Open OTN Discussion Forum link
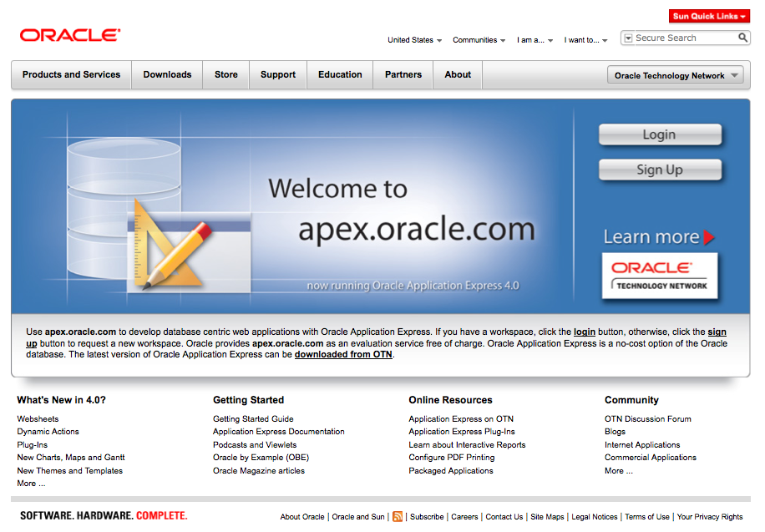Screen dimensions: 765x532 coord(648,418)
